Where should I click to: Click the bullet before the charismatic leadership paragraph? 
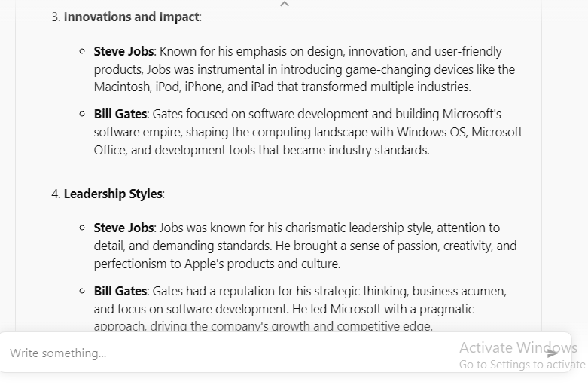click(x=82, y=228)
